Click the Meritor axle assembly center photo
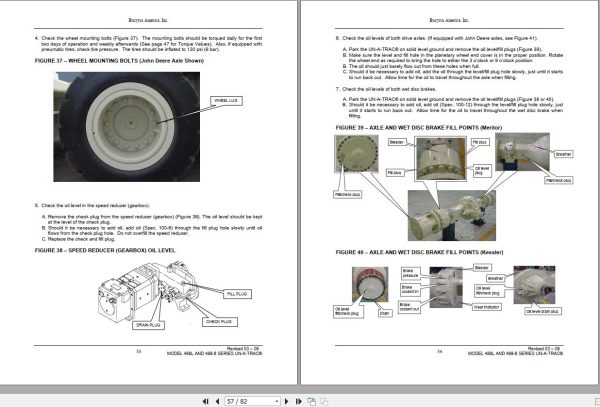600x407 pixels. tap(452, 215)
